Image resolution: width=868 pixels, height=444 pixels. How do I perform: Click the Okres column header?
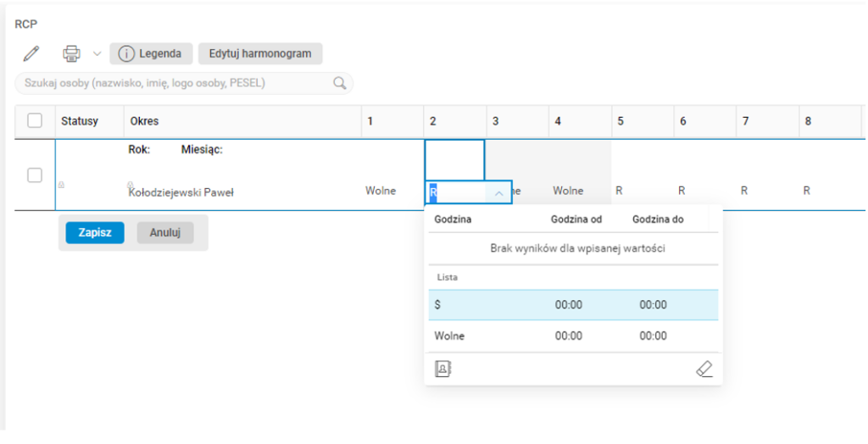pos(145,121)
